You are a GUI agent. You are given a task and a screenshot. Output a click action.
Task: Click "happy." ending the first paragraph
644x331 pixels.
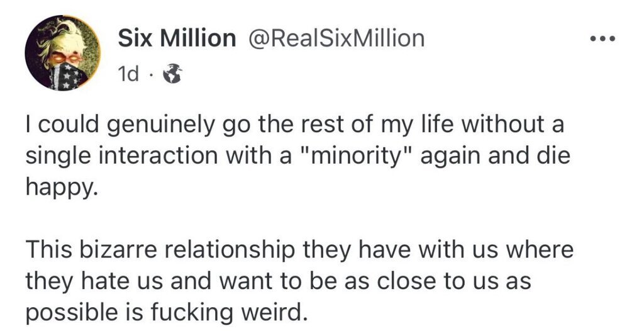click(x=62, y=186)
